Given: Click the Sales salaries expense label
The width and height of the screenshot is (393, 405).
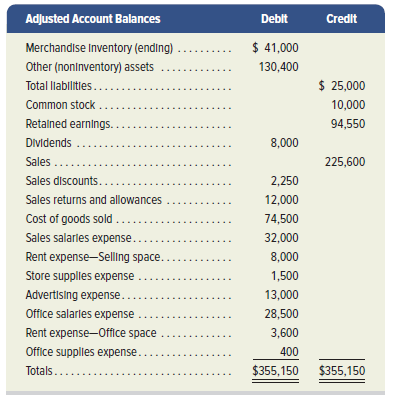Looking at the screenshot, I should (79, 238).
